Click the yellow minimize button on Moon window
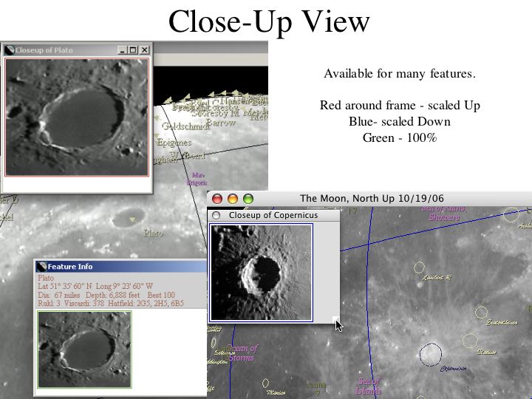 [x=233, y=199]
